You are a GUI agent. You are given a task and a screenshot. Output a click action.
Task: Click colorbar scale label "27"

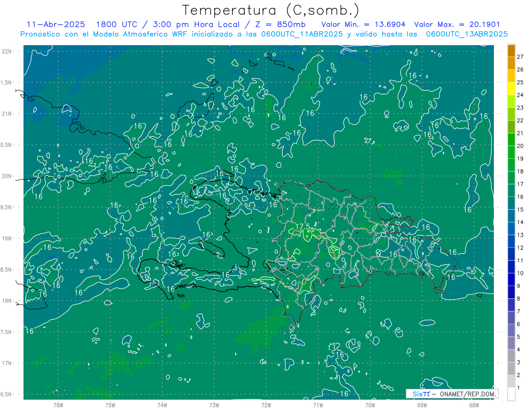tap(520, 57)
